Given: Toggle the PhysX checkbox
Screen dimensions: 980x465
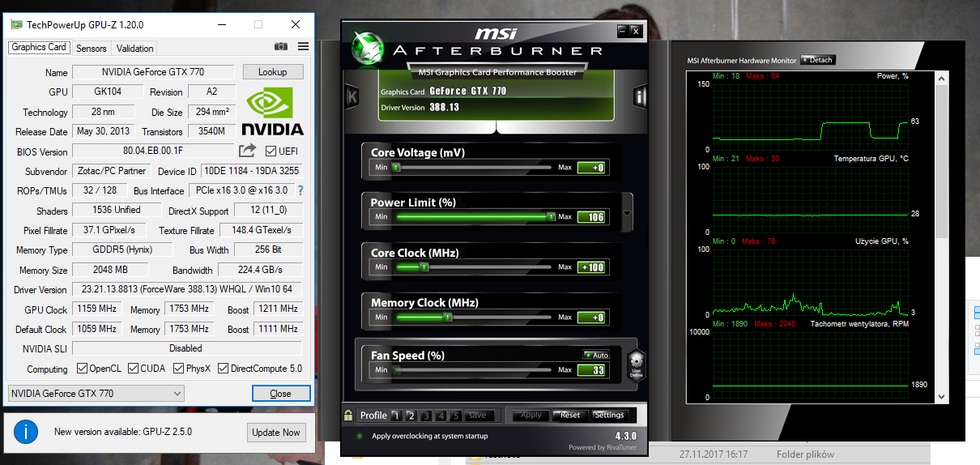Looking at the screenshot, I should point(178,369).
